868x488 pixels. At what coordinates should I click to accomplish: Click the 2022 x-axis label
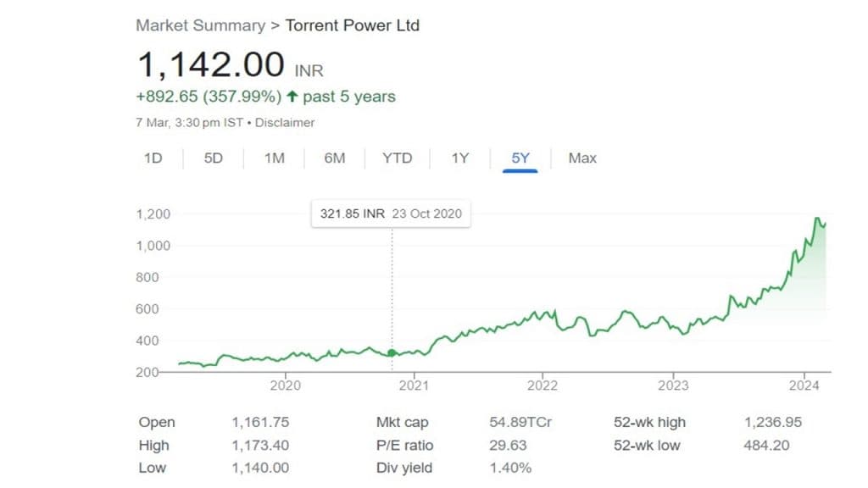pos(542,385)
